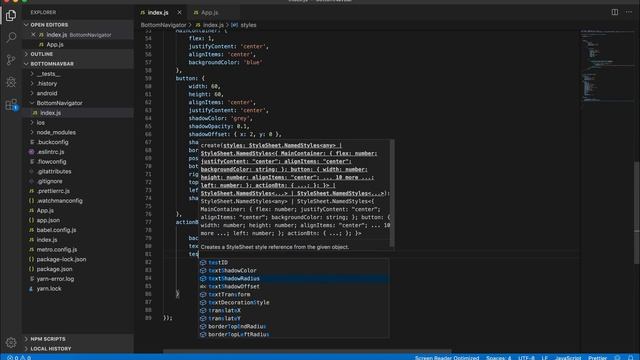Click Screen Reader Optimized in status bar
Image resolution: width=640 pixels, height=360 pixels.
(447, 358)
